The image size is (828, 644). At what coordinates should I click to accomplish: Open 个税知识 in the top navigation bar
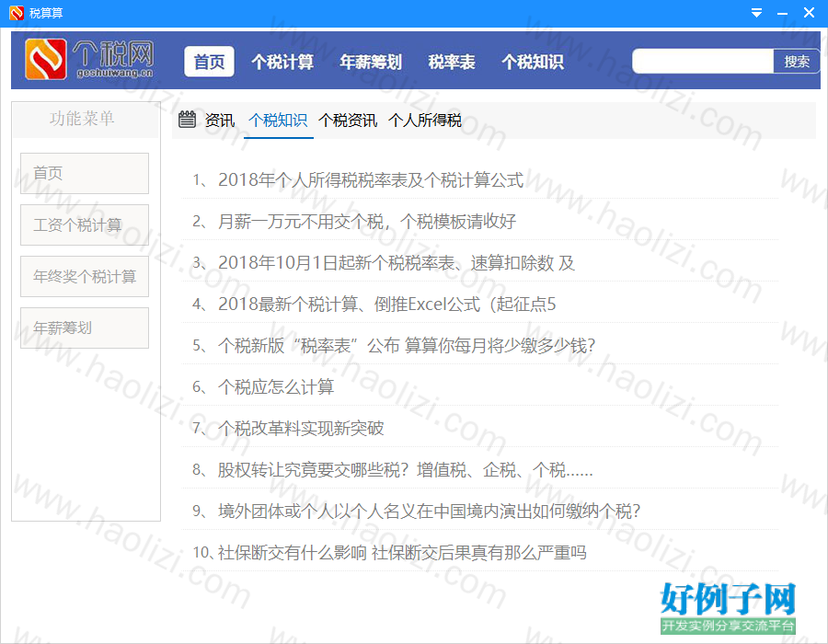pos(533,62)
